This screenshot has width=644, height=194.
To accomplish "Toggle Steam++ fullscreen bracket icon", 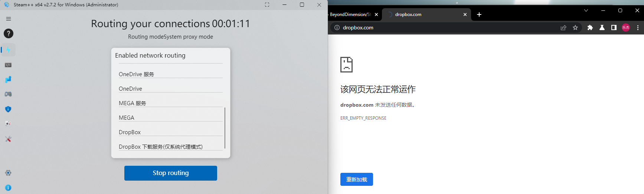I will [x=267, y=5].
